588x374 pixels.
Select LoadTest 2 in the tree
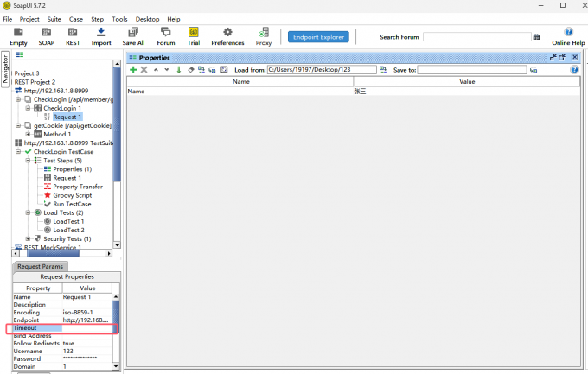coord(68,230)
